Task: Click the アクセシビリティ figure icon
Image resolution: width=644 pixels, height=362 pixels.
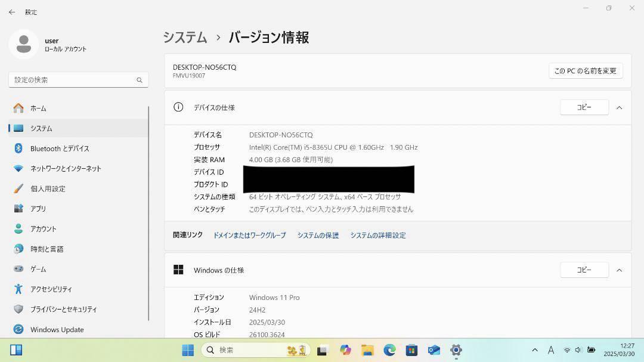Action: click(18, 289)
